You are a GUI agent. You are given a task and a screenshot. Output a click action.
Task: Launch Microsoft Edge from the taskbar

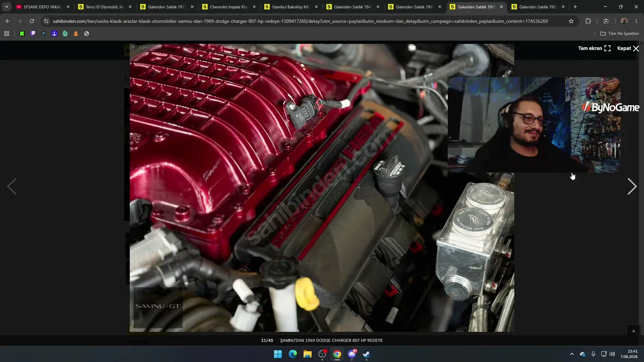tap(293, 354)
